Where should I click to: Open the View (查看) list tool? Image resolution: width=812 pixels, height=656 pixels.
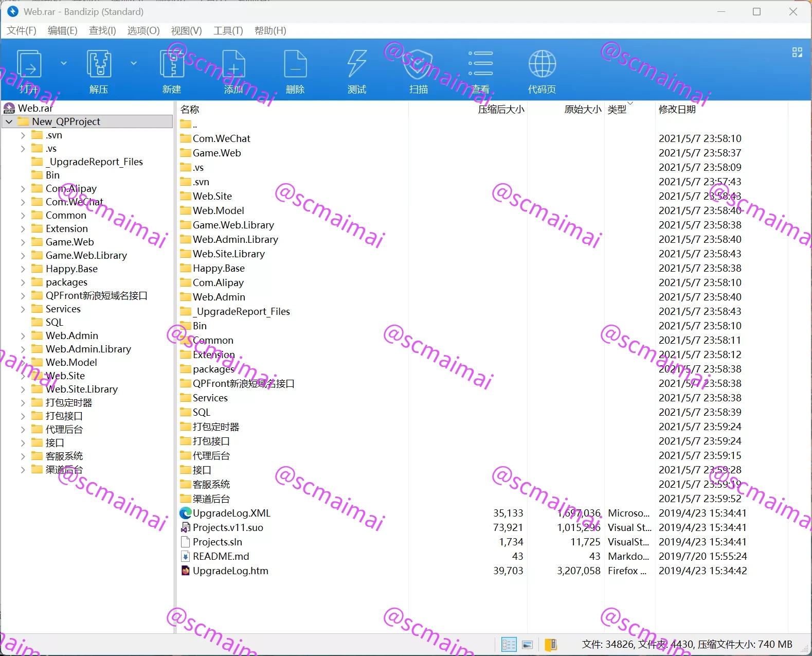click(480, 64)
